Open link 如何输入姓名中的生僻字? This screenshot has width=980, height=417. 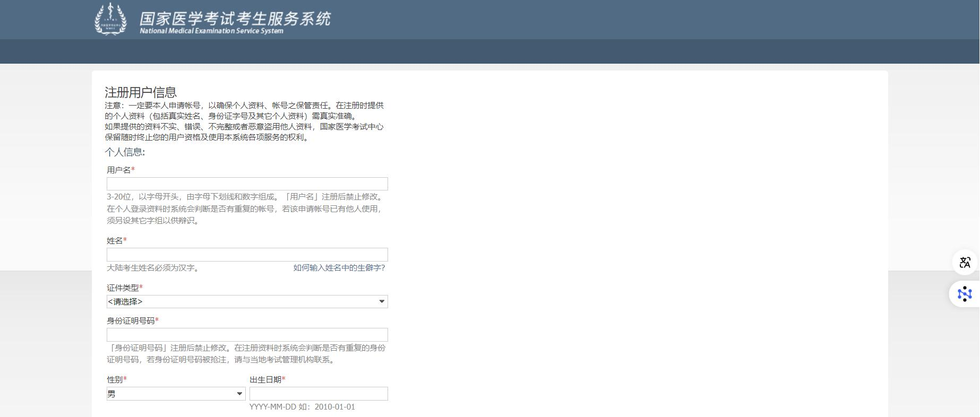coord(339,268)
